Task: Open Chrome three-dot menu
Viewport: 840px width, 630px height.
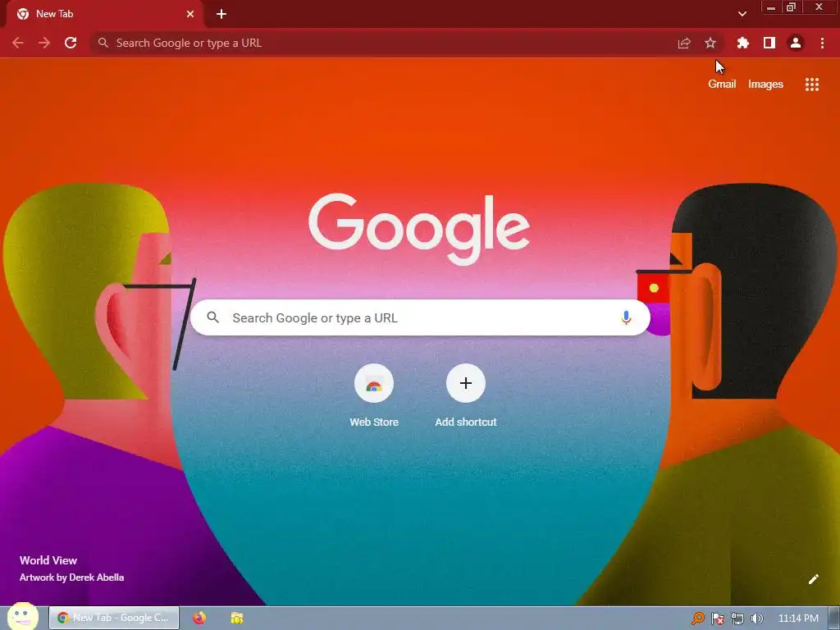Action: (822, 43)
